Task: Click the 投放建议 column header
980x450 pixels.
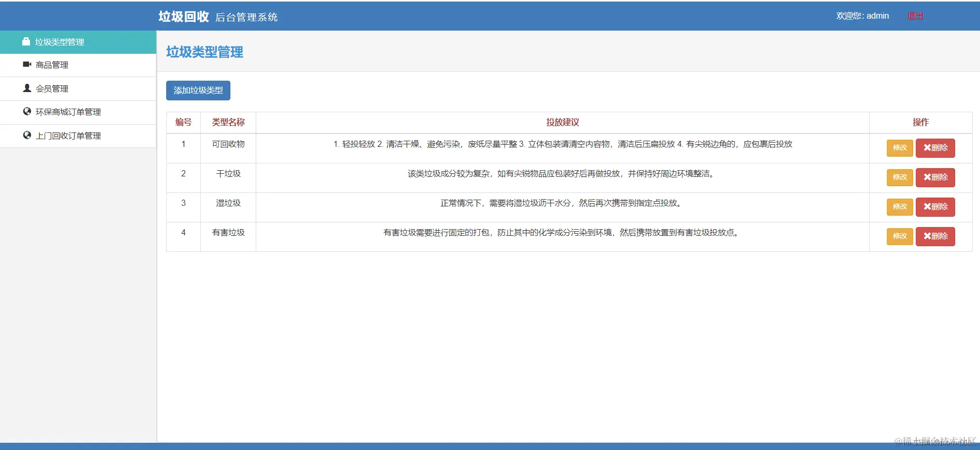Action: 563,123
